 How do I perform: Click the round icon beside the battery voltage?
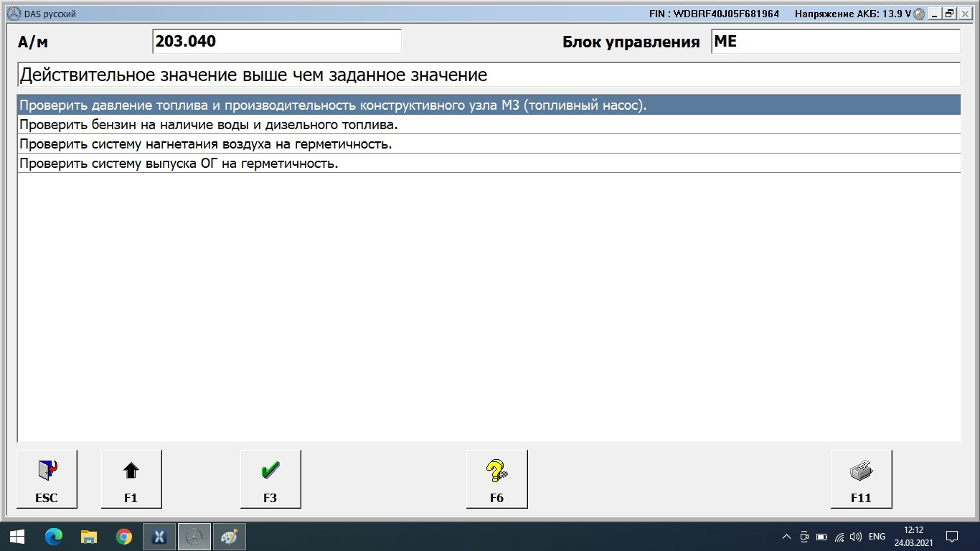[919, 14]
